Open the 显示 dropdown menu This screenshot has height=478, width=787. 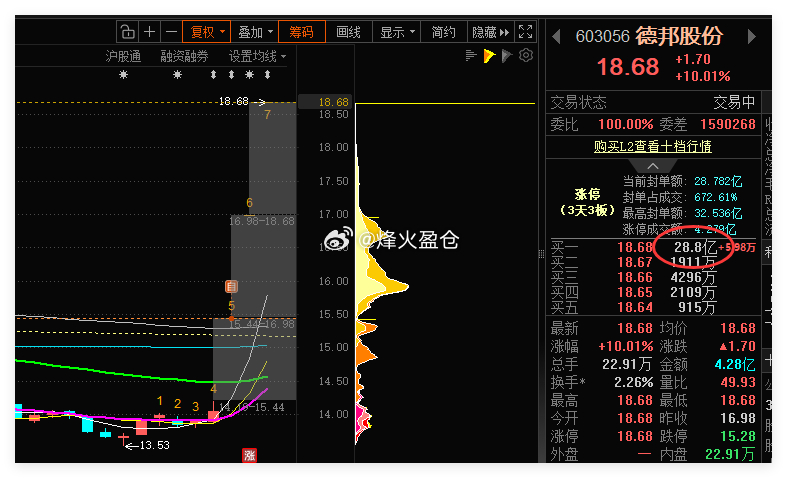397,32
